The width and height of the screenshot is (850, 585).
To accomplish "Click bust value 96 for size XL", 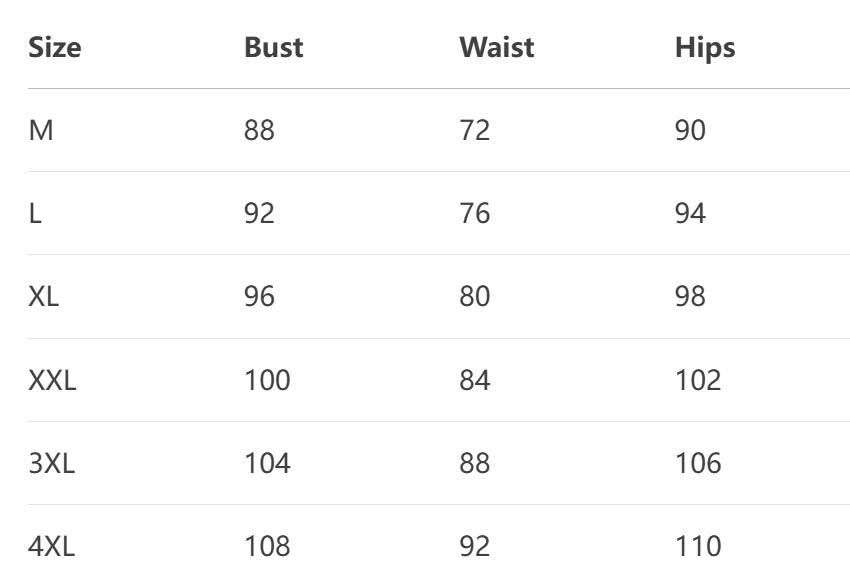I will click(259, 297).
